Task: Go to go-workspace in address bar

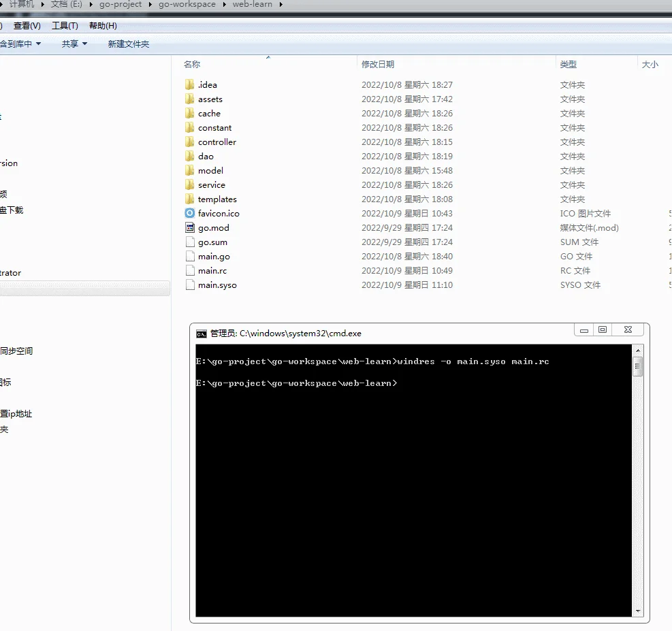Action: (x=187, y=4)
